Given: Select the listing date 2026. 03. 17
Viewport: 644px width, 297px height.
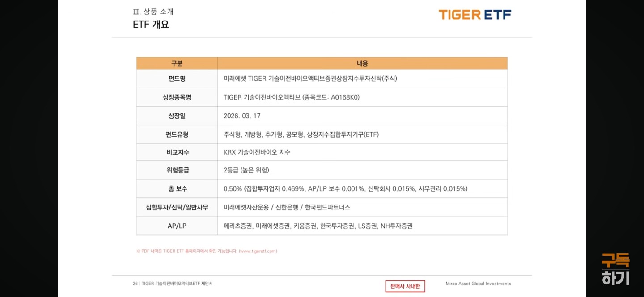Looking at the screenshot, I should 242,116.
